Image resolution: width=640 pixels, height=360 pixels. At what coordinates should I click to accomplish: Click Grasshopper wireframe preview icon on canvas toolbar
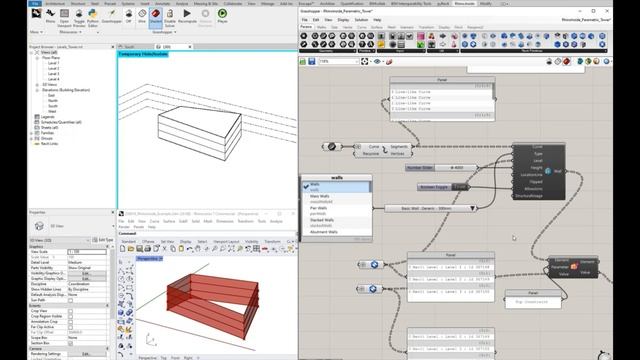pos(558,61)
